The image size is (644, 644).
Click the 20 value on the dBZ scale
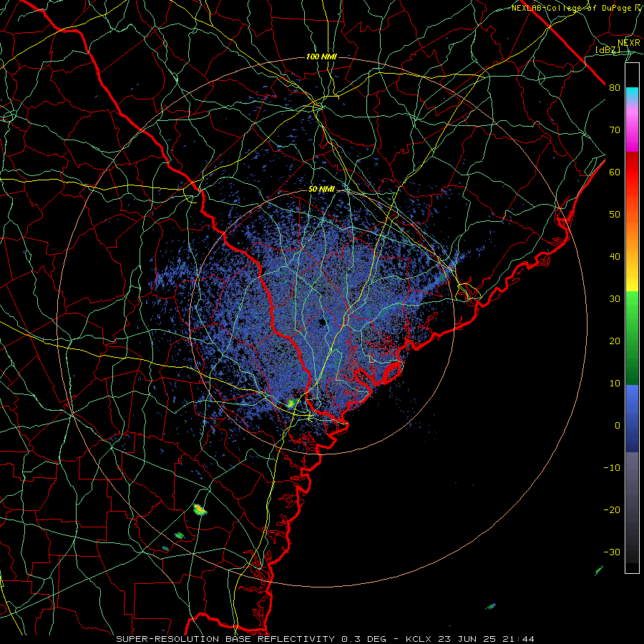pos(615,341)
